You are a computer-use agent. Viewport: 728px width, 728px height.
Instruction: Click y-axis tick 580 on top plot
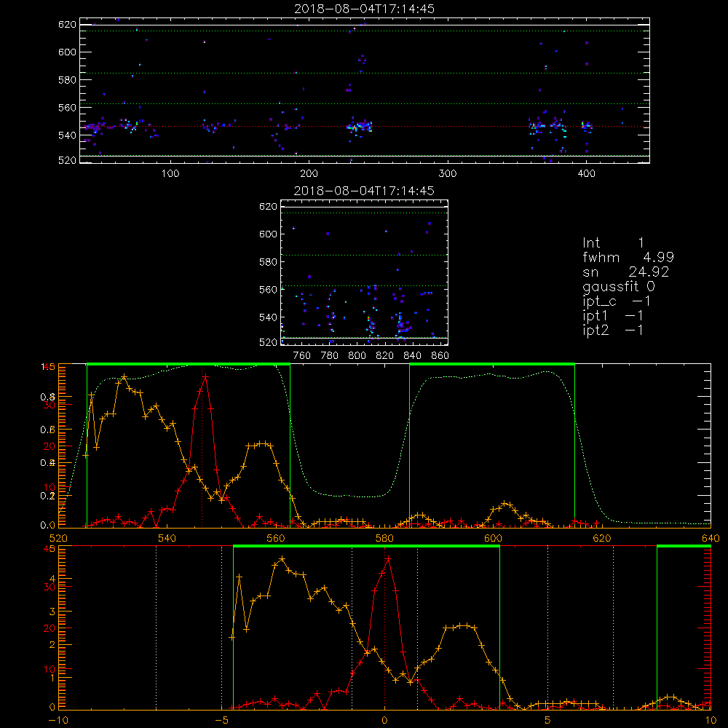pyautogui.click(x=67, y=80)
